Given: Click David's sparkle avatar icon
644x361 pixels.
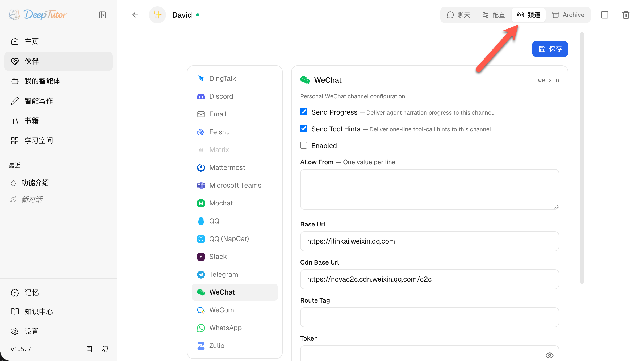Looking at the screenshot, I should pyautogui.click(x=157, y=15).
